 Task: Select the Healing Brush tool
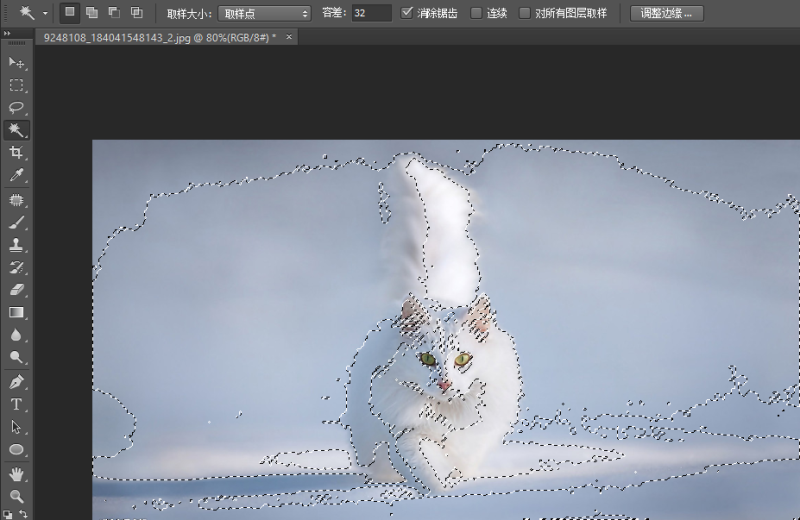(16, 200)
